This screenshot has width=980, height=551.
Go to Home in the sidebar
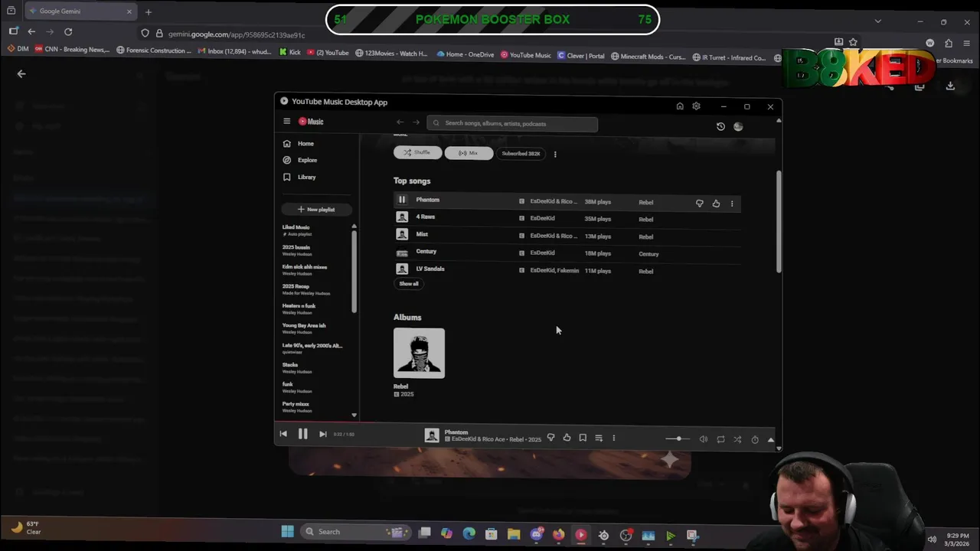tap(305, 144)
